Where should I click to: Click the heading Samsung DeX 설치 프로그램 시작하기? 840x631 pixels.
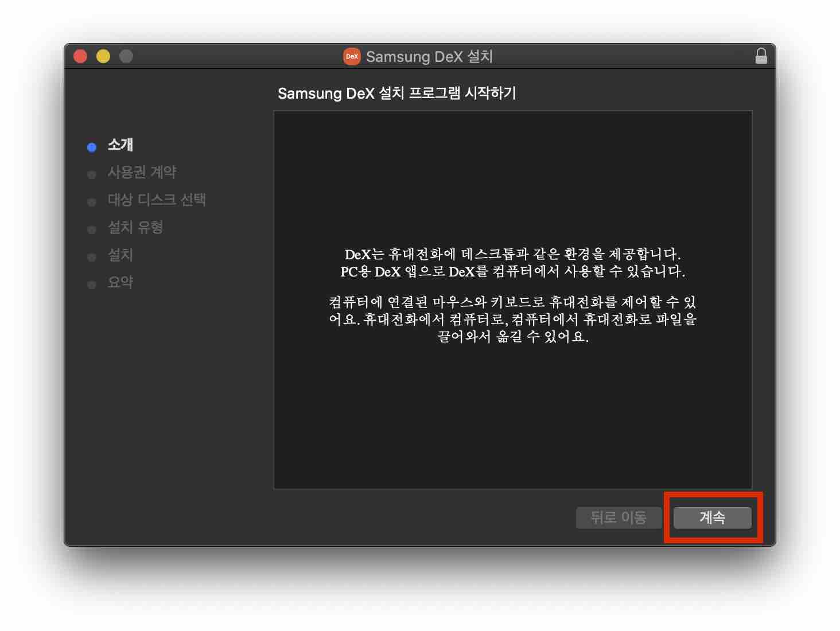coord(397,93)
